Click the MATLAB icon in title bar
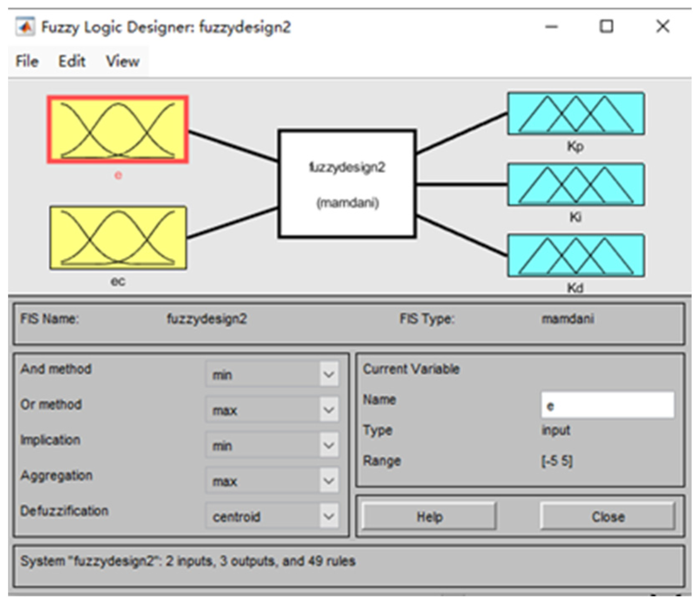 pyautogui.click(x=25, y=27)
